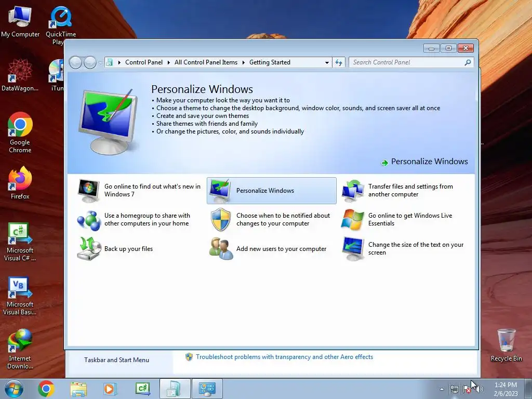Viewport: 532px width, 399px height.
Task: Click All Control Panel Items breadcrumb
Action: click(206, 62)
